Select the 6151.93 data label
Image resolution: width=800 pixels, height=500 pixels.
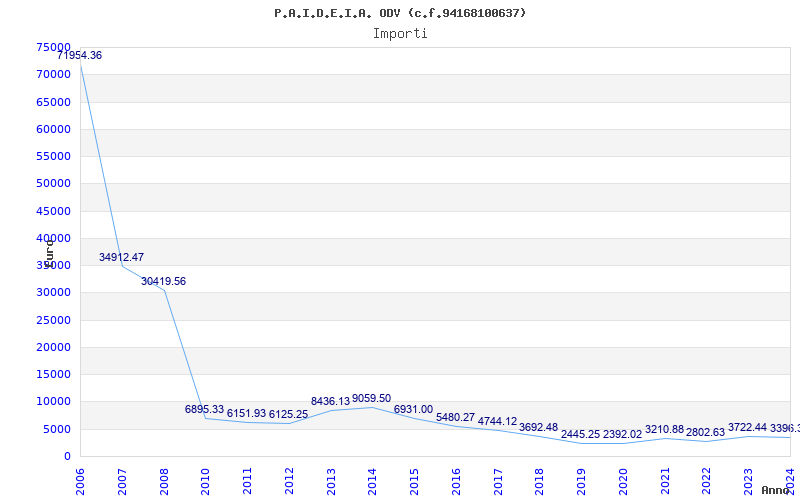point(246,413)
